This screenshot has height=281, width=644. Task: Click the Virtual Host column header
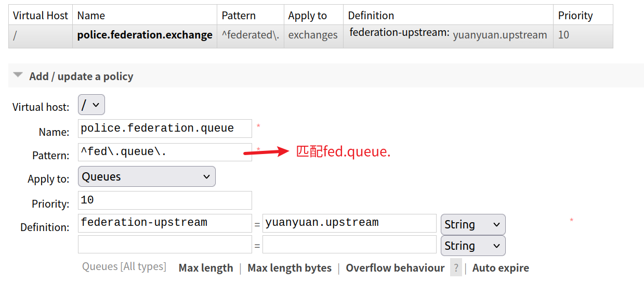pos(41,16)
